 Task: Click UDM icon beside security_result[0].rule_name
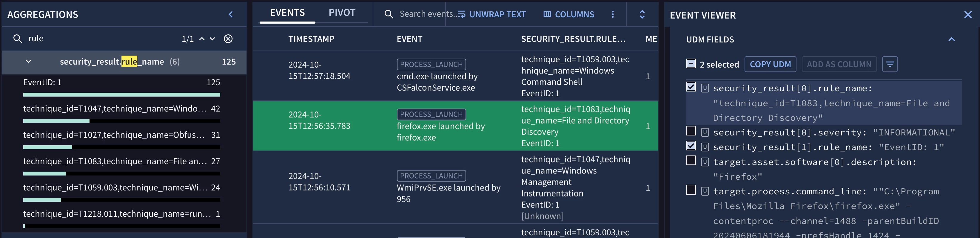(x=705, y=88)
